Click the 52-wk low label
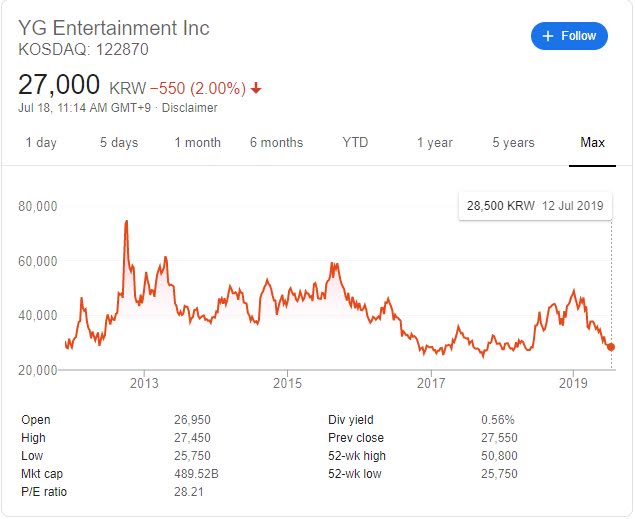 point(355,474)
